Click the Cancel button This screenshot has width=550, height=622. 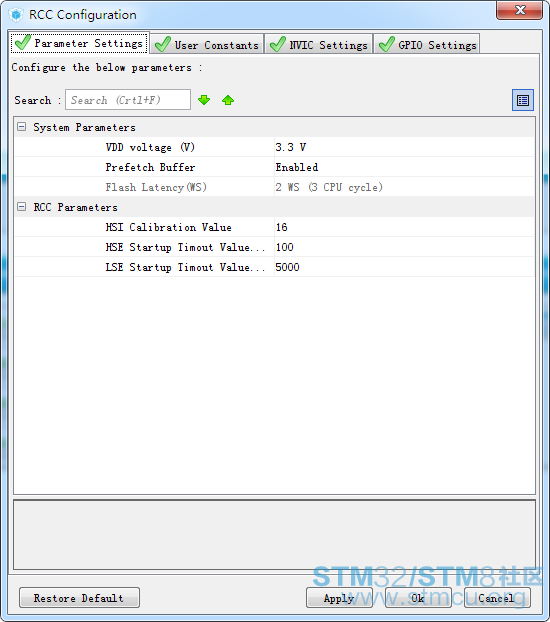click(497, 598)
